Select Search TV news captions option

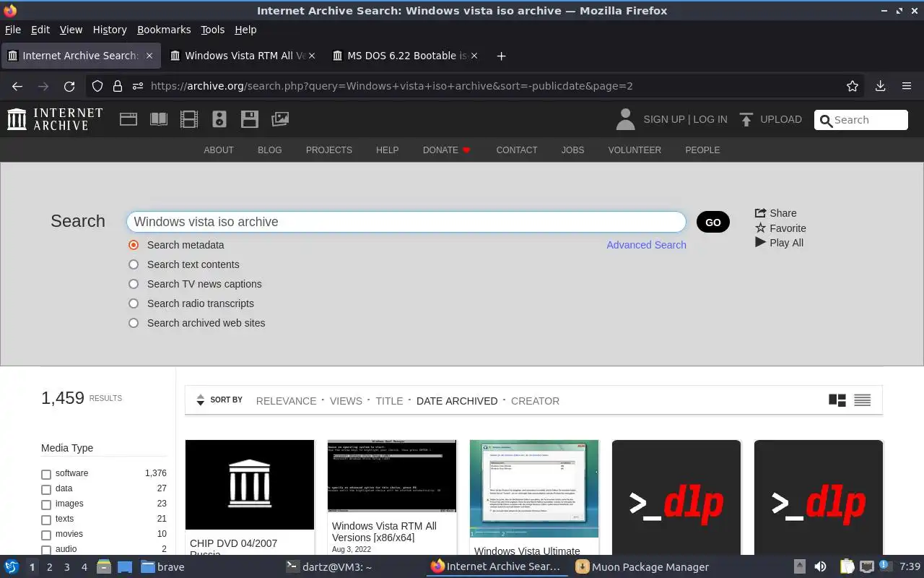[x=134, y=284]
